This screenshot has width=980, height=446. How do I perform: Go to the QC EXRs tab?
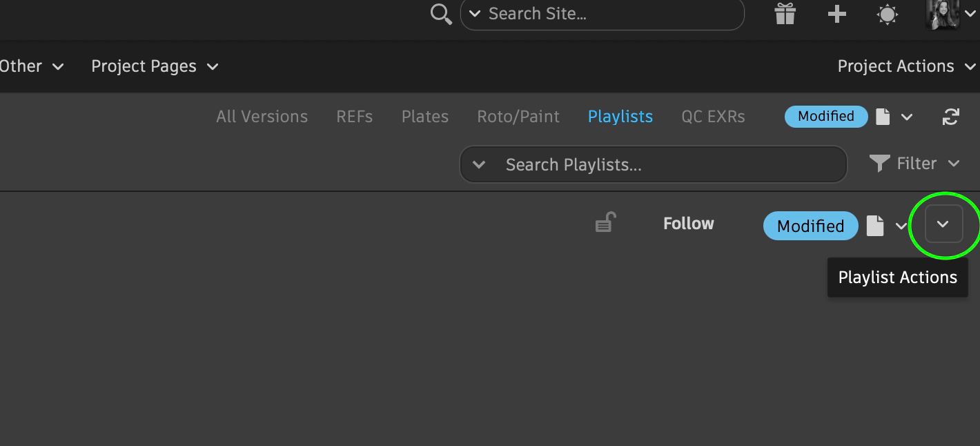[713, 117]
